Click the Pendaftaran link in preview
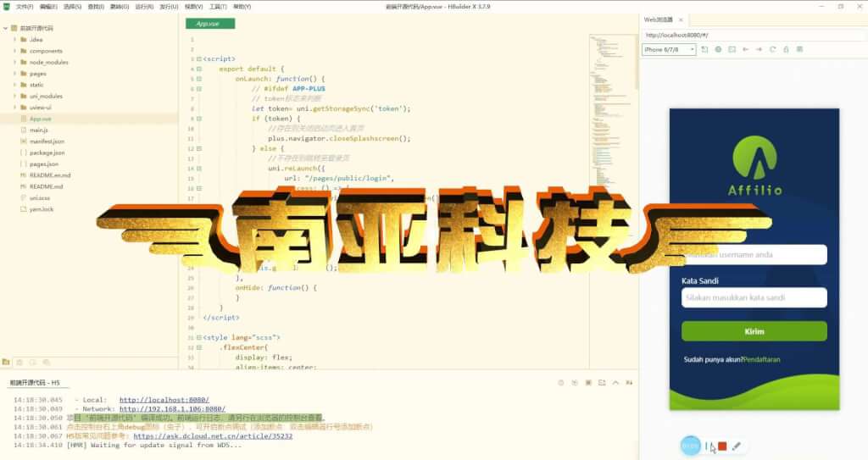 [762, 359]
